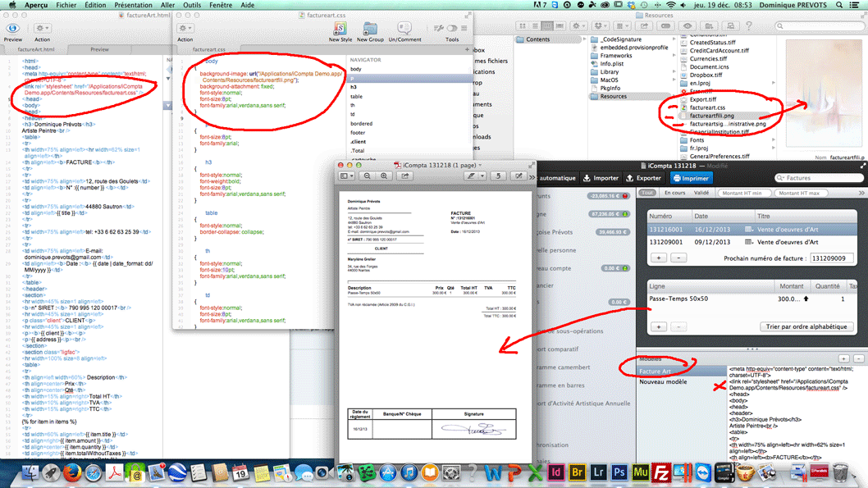Open the Action gear menu in factureArt.html window
Image resolution: width=868 pixels, height=488 pixels.
tap(42, 28)
